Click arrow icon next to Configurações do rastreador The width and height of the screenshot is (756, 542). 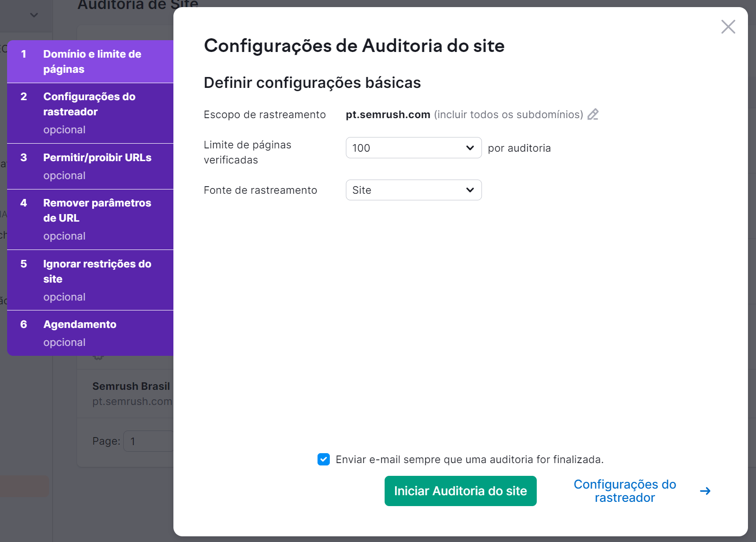[705, 491]
